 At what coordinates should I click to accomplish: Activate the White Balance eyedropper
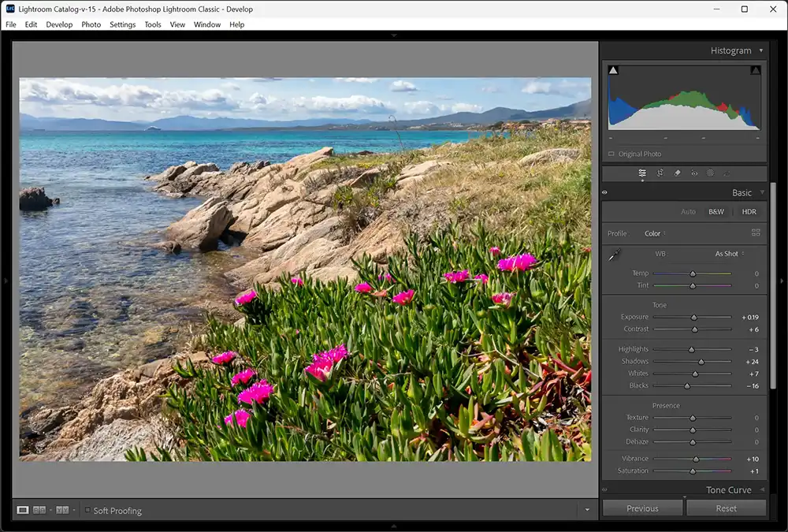(x=614, y=255)
